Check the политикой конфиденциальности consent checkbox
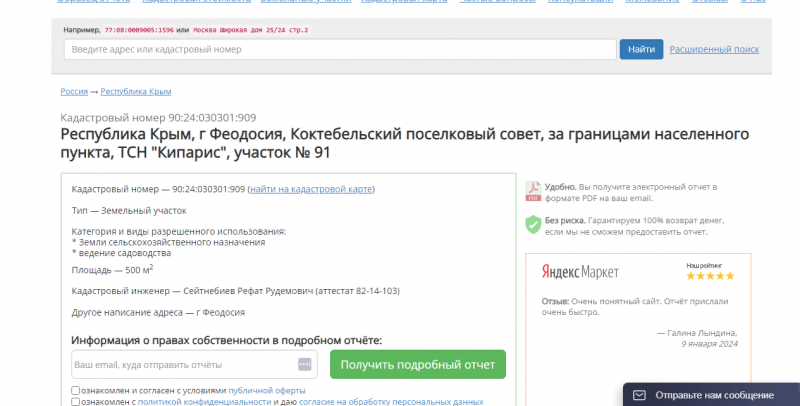800x406 pixels. click(76, 402)
